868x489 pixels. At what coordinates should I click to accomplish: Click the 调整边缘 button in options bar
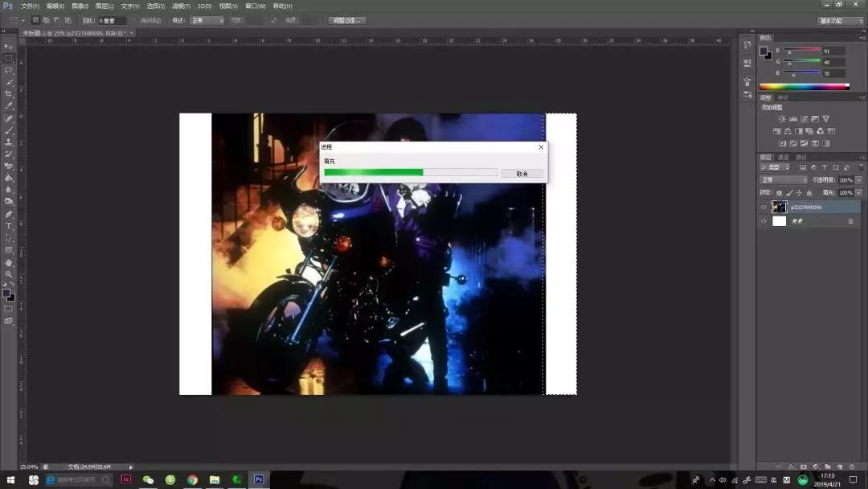coord(346,20)
